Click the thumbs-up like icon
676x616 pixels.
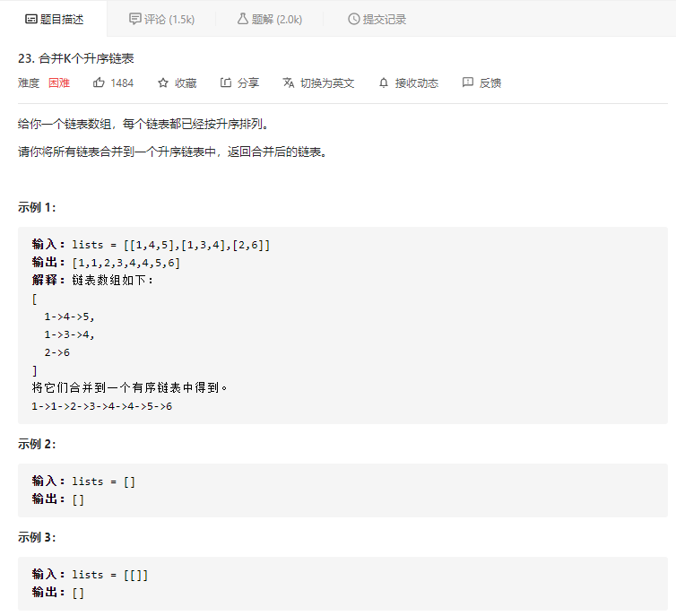coord(99,82)
